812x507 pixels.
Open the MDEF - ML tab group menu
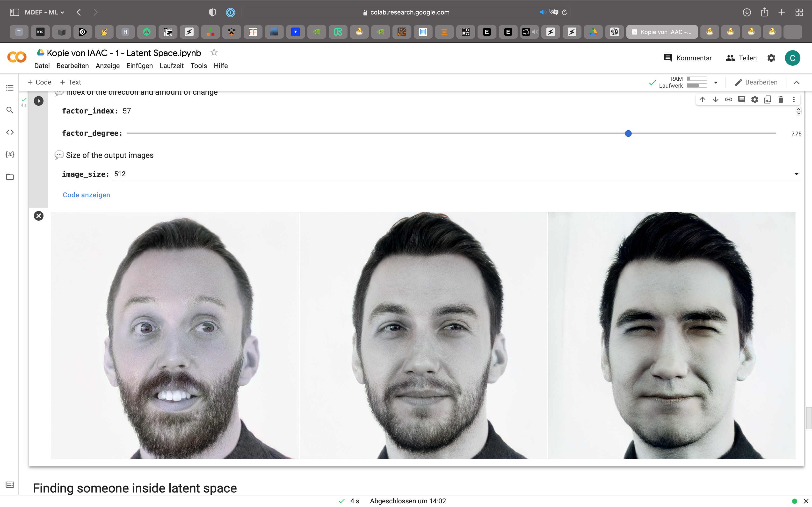(x=44, y=12)
